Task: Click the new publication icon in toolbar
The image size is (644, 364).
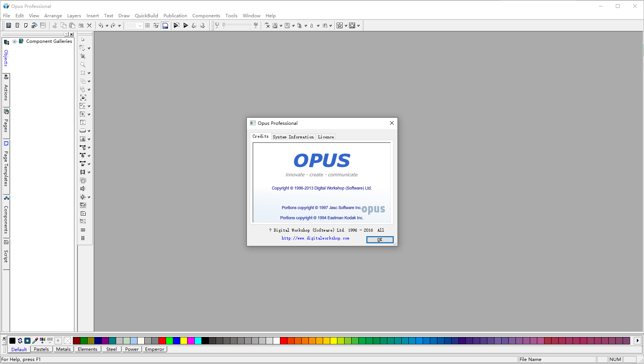Action: (x=9, y=26)
